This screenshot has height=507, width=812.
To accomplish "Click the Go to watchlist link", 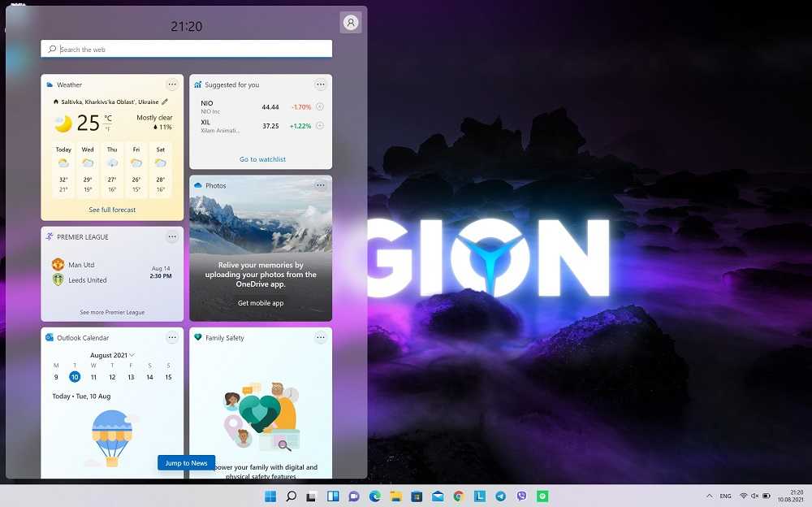I will [x=262, y=159].
